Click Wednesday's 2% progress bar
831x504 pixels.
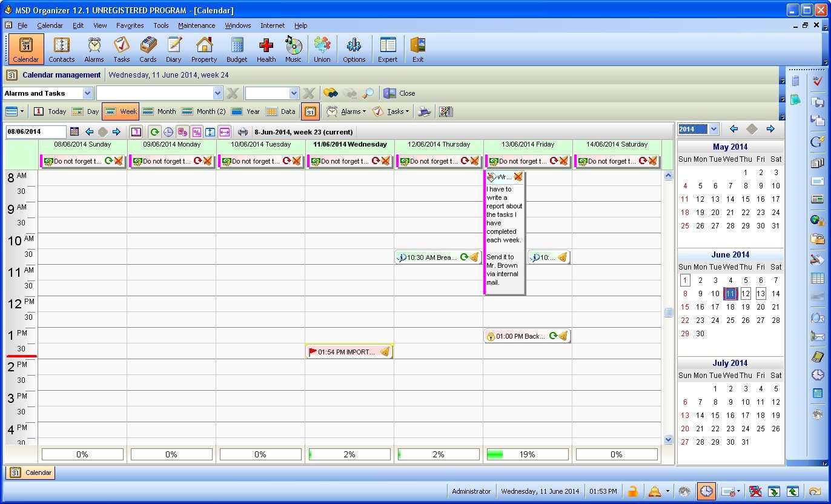click(x=349, y=454)
